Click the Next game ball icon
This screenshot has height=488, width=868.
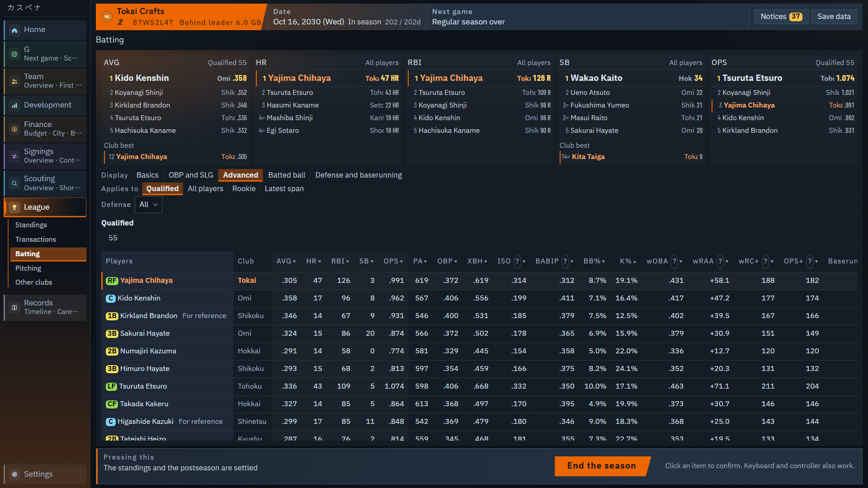14,54
